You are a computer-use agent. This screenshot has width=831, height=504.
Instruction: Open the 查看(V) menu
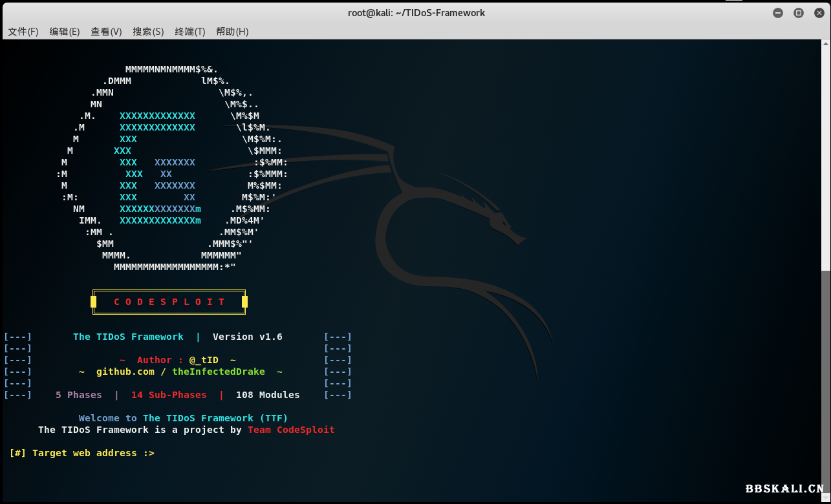point(106,31)
